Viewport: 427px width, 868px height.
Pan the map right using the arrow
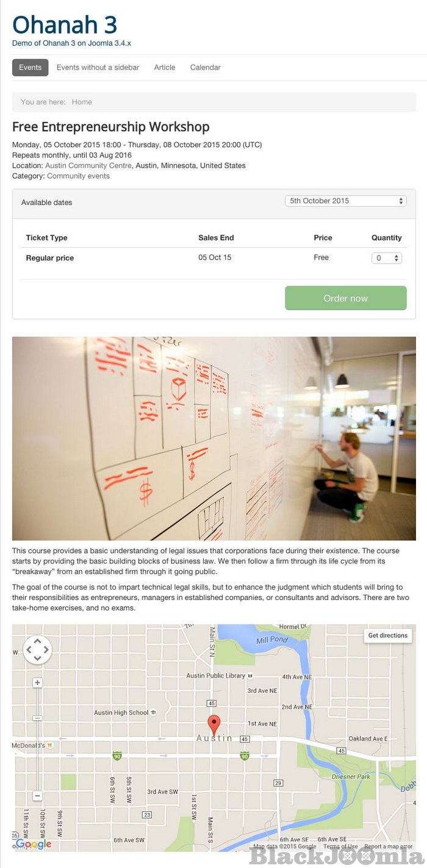coord(46,649)
